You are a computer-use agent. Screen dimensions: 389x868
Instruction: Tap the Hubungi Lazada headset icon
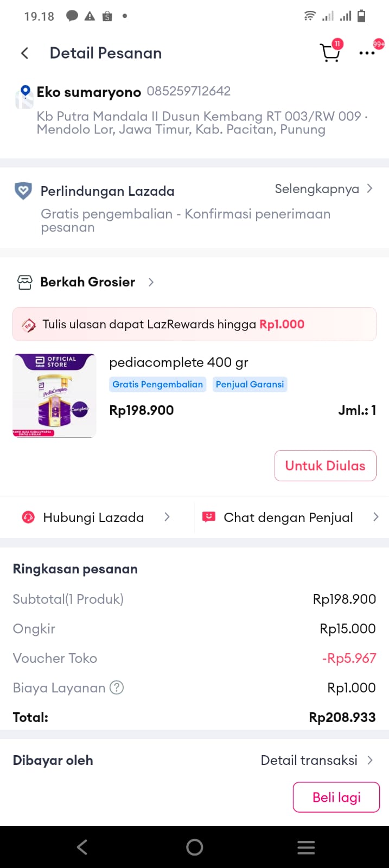click(28, 518)
